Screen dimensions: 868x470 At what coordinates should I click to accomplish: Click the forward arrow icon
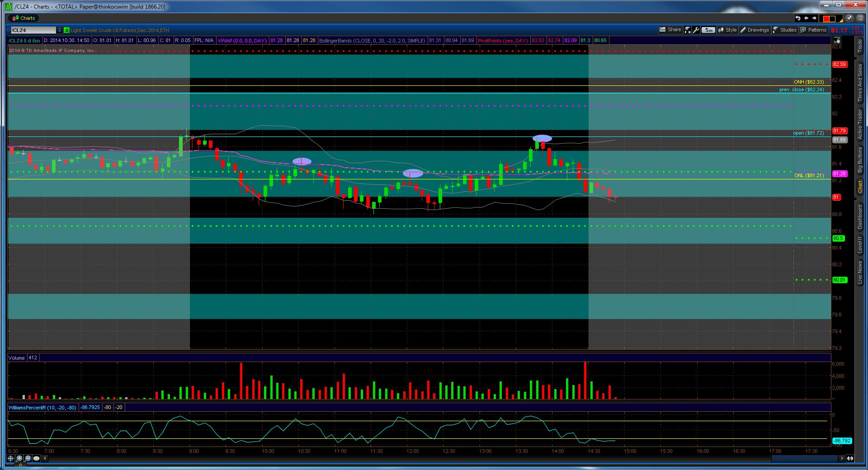[814, 18]
